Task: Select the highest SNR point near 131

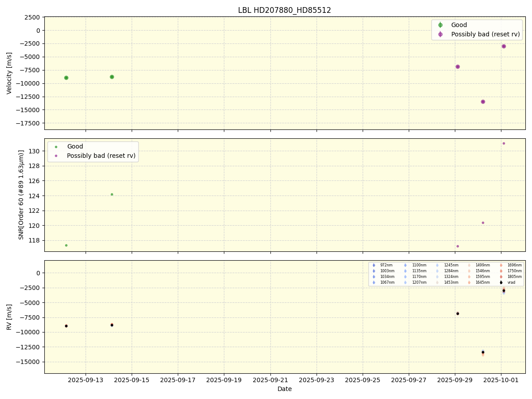Action: click(504, 143)
